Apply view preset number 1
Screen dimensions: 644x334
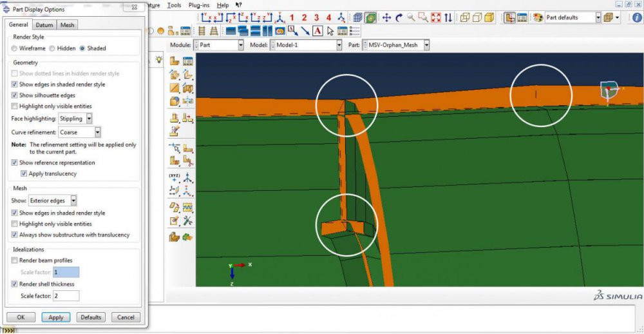click(x=292, y=17)
